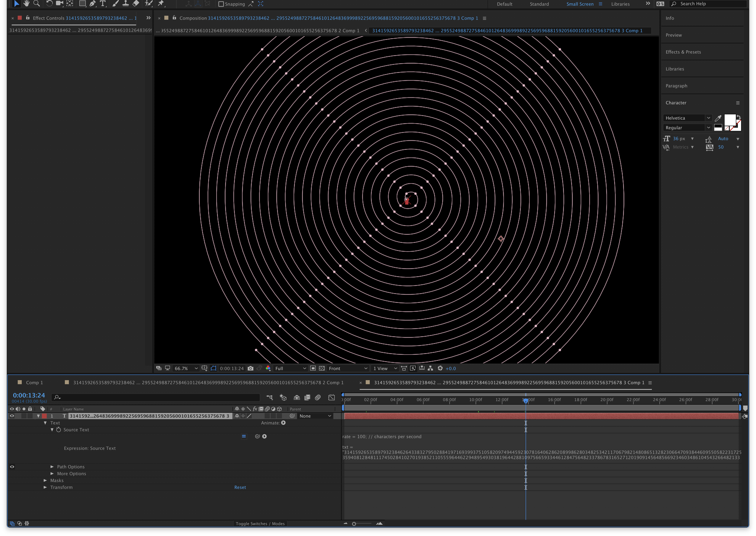
Task: Select the Puppet Pin tool
Action: click(161, 4)
